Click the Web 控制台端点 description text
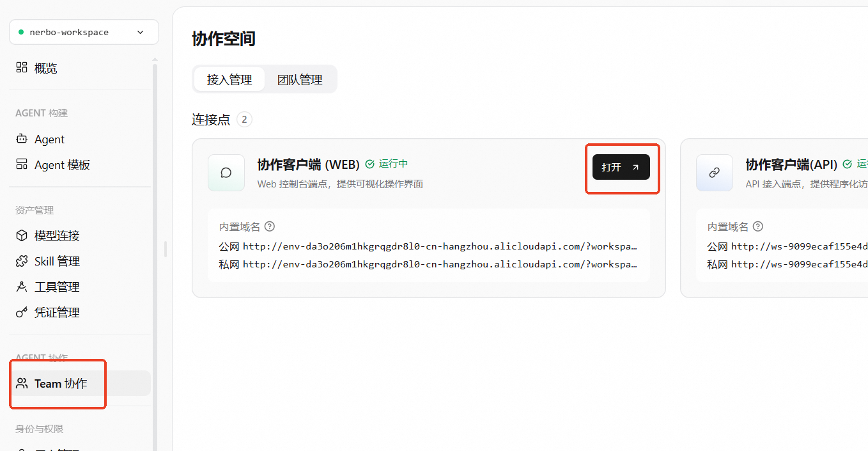The width and height of the screenshot is (868, 451). 340,184
